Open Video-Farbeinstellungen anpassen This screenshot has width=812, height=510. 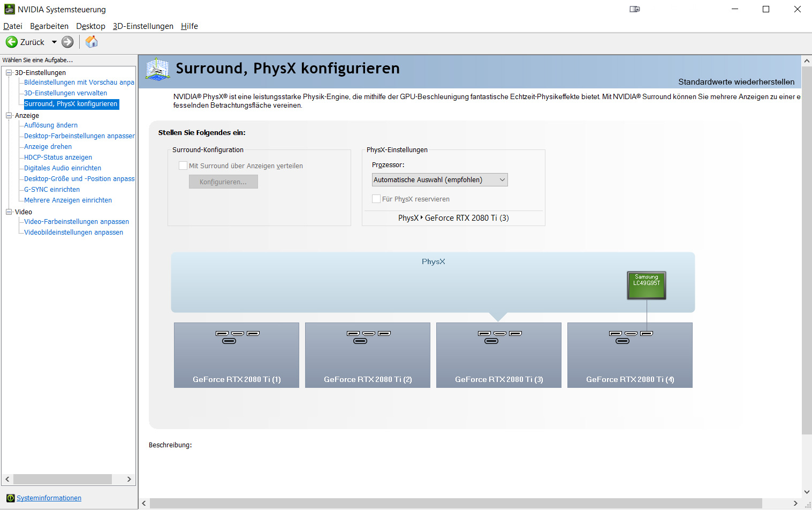tap(77, 222)
